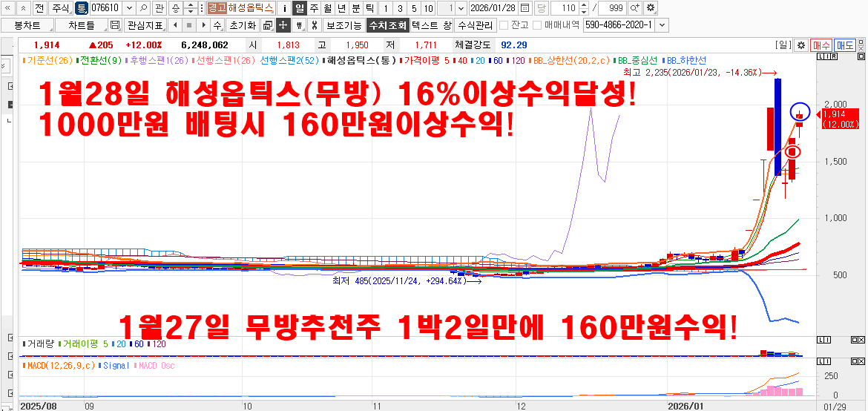Click the red 매수 buy button
The width and height of the screenshot is (868, 411).
[x=821, y=45]
